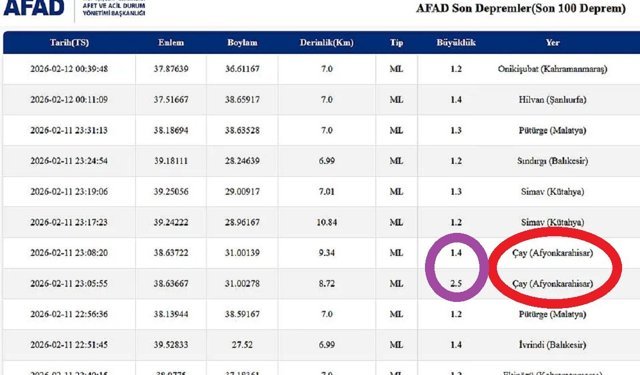640x375 pixels.
Task: Sort by the Büyüklük column header
Action: (x=456, y=42)
